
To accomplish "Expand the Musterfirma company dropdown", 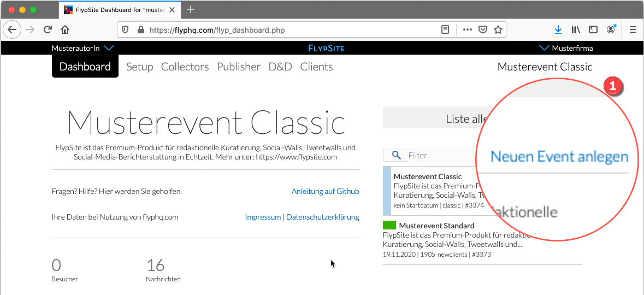I will pos(565,48).
